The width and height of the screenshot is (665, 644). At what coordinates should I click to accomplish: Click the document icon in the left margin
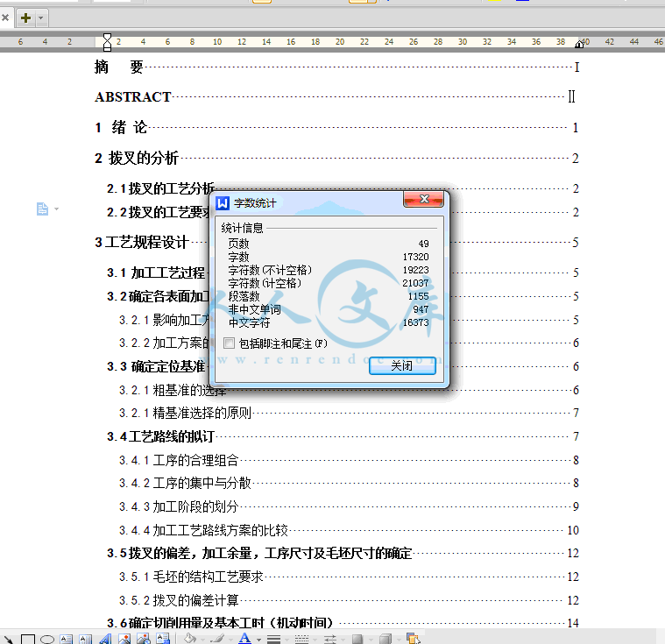[42, 209]
